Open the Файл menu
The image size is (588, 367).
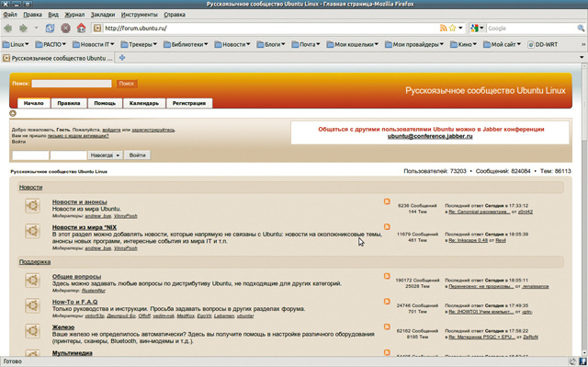[10, 15]
